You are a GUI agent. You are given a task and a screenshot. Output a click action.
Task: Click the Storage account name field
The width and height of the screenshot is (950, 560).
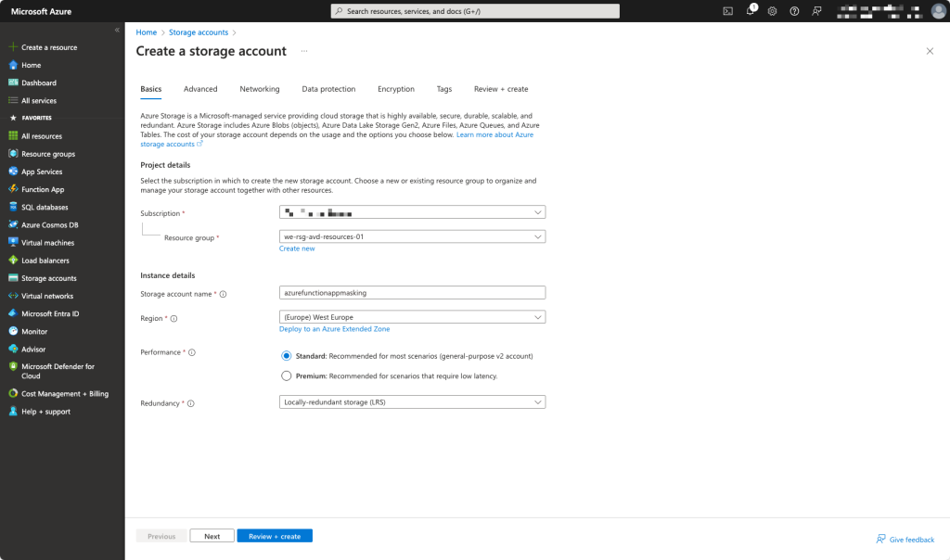412,293
